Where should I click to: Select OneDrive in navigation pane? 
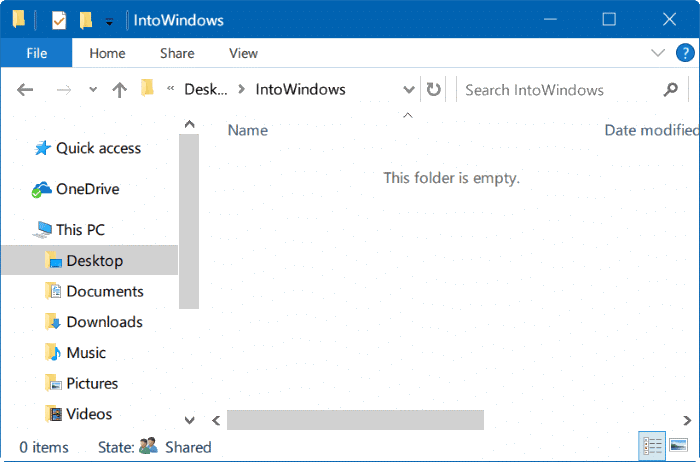tap(88, 189)
